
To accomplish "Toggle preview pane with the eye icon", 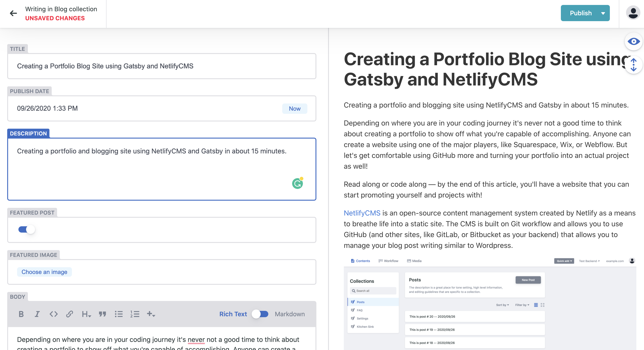I will click(633, 42).
